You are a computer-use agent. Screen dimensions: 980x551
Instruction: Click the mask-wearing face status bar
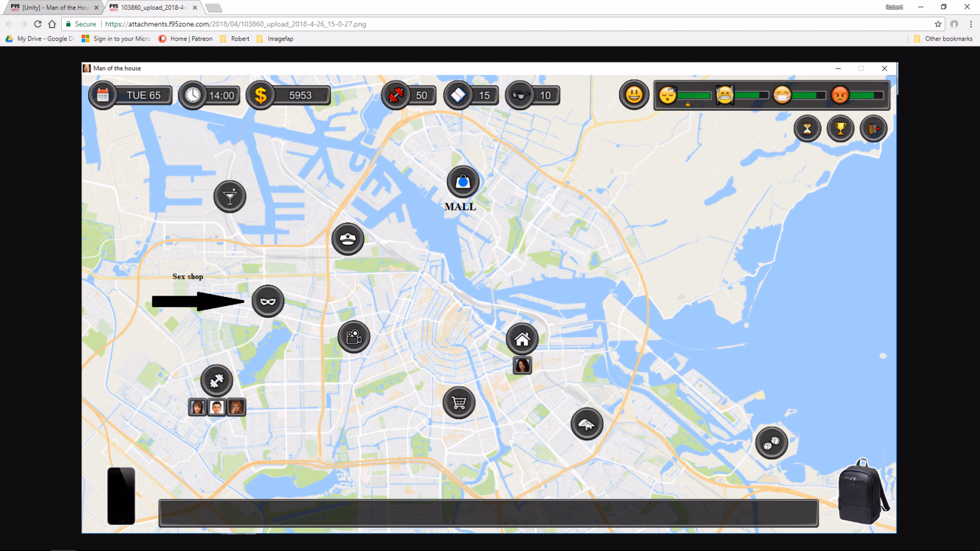[x=799, y=96]
